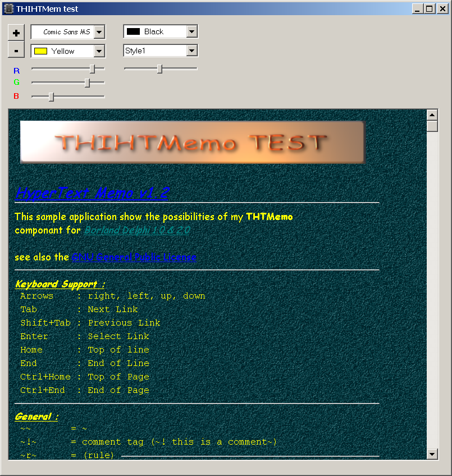Viewport: 452px width, 476px height.
Task: Open the HyperText Memo v1.2 link
Action: 92,193
